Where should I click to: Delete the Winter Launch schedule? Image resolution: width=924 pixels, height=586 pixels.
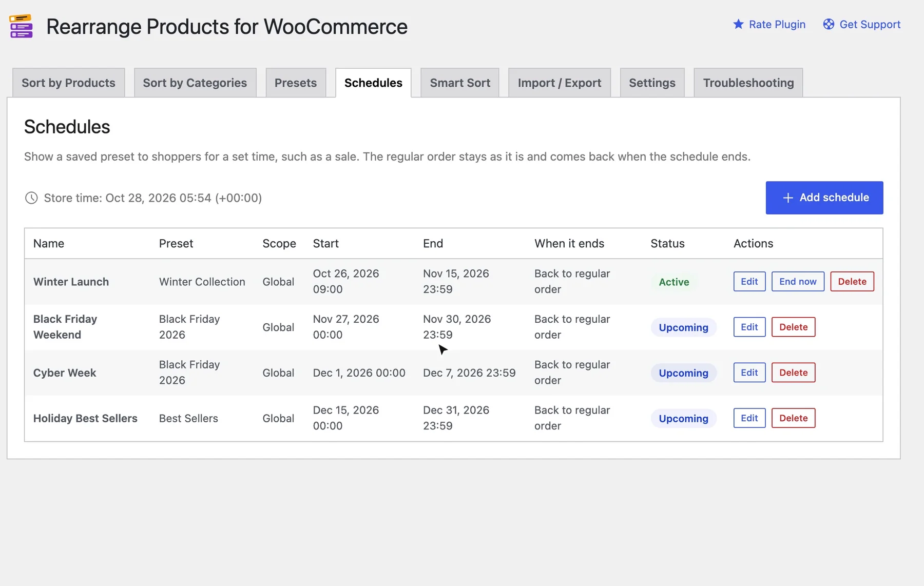coord(852,281)
